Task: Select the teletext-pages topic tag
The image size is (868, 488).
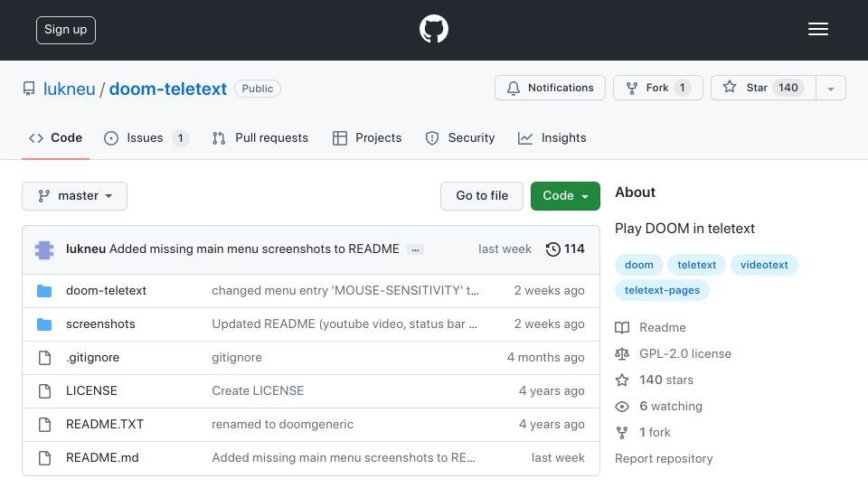Action: (662, 290)
